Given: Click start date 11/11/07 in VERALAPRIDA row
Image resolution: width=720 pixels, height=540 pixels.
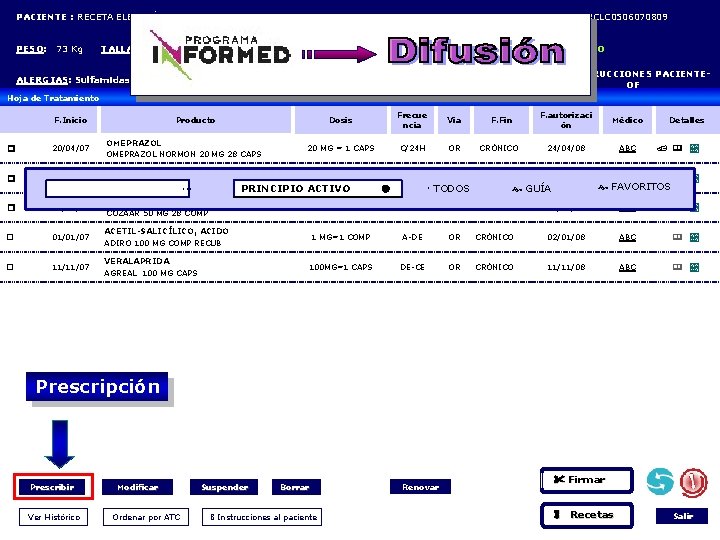Looking at the screenshot, I should [71, 267].
